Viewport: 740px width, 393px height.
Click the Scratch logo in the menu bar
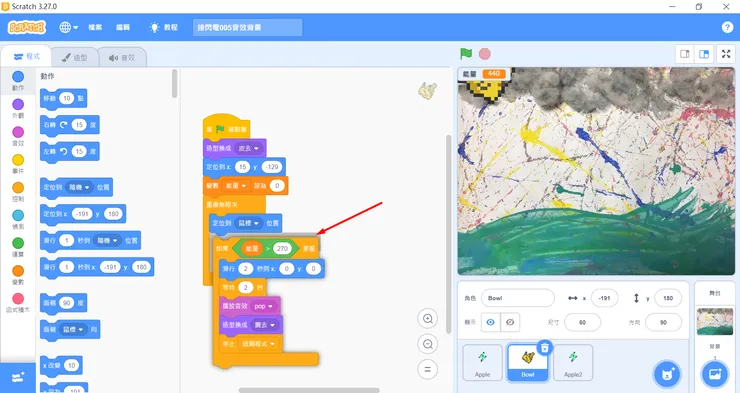point(26,27)
